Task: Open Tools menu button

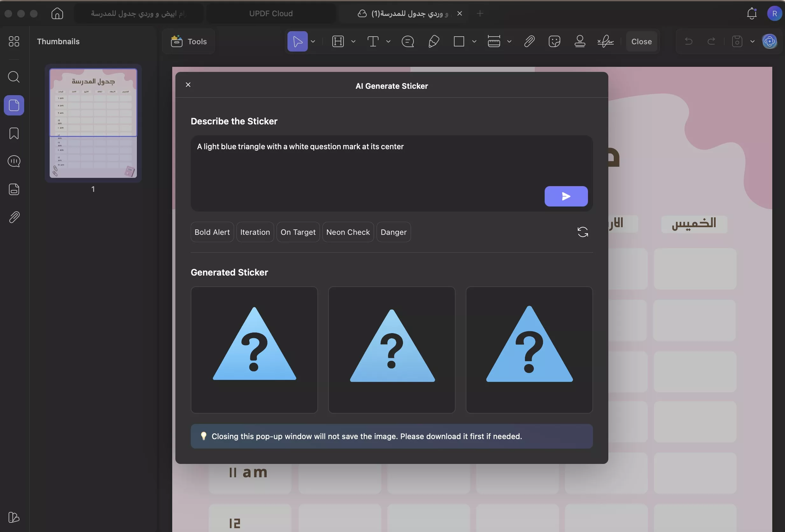Action: [189, 41]
